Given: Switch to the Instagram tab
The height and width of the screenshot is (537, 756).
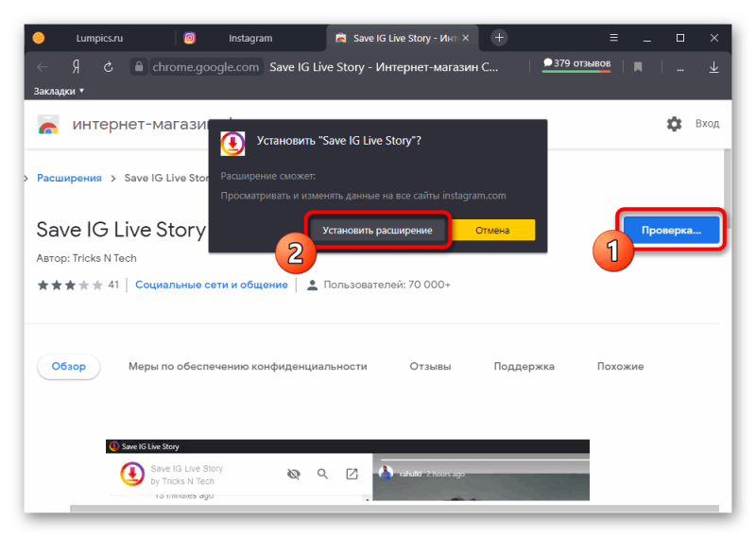Looking at the screenshot, I should click(x=250, y=38).
